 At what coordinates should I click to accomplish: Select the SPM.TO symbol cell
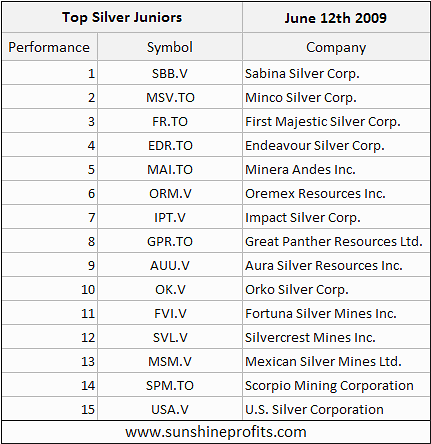[170, 385]
